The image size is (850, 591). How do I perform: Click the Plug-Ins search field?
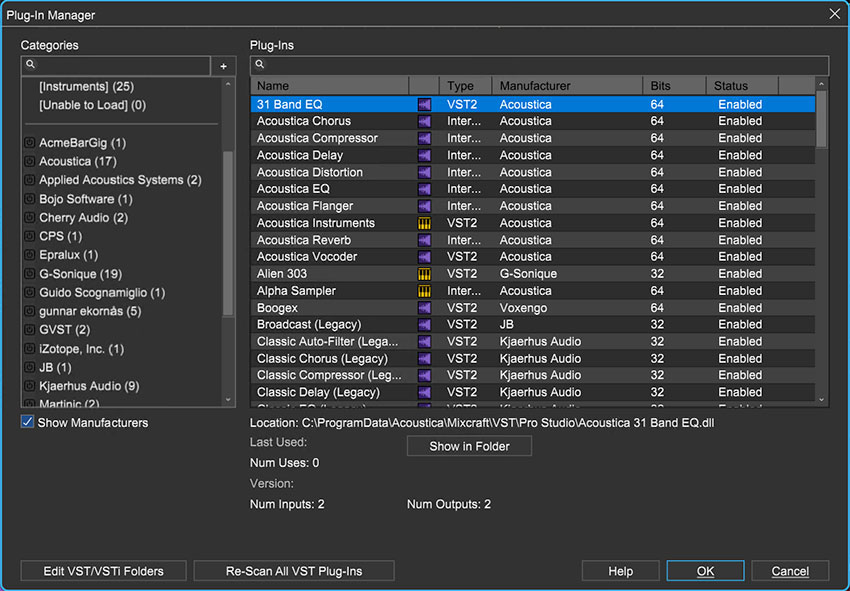539,65
